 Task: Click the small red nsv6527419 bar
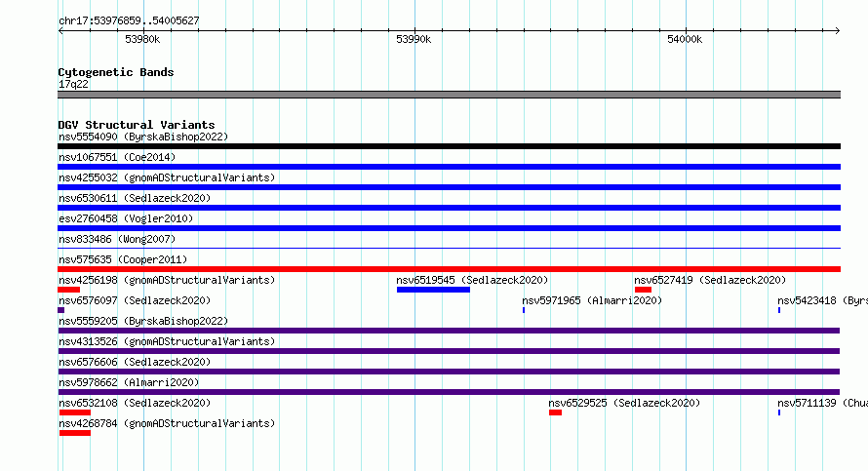pos(644,290)
